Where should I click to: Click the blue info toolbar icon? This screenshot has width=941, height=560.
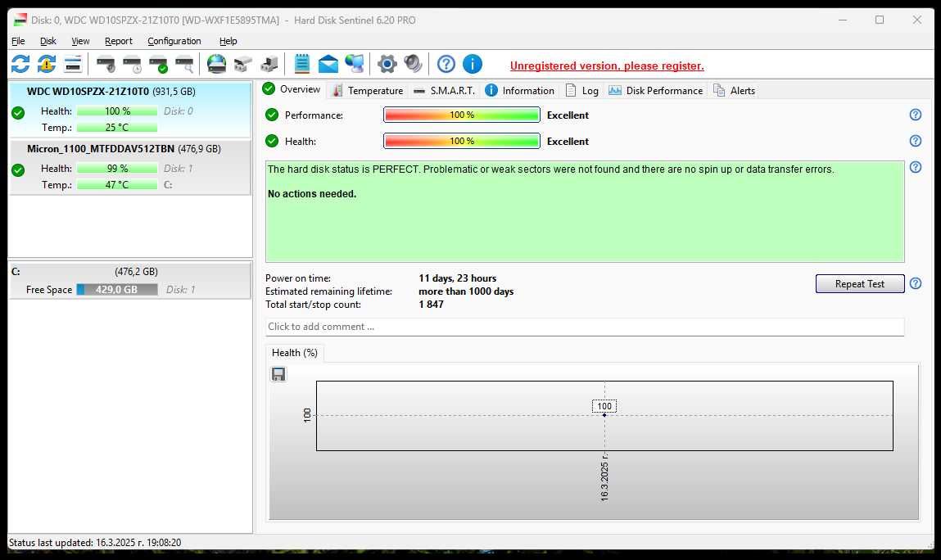coord(473,64)
